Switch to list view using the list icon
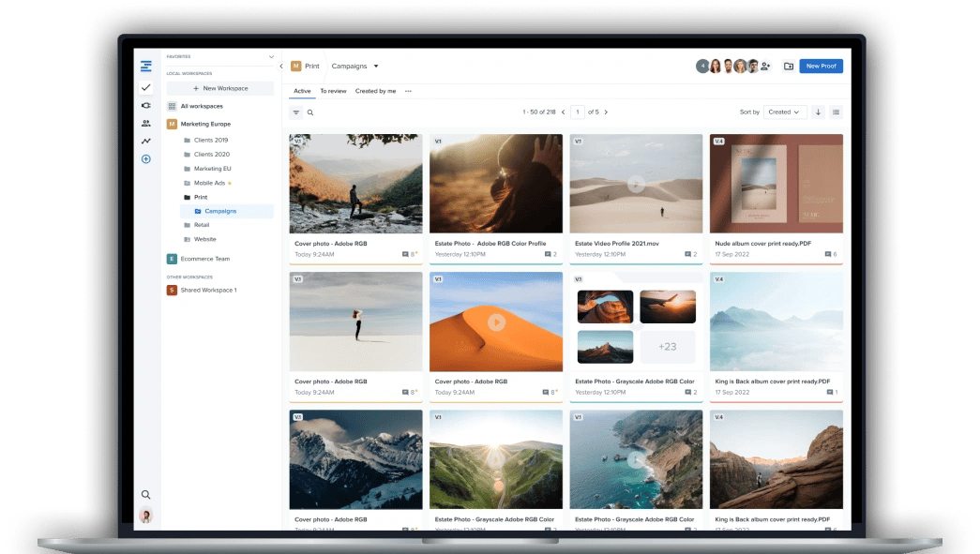Viewport: 980px width, 554px height. click(x=837, y=112)
